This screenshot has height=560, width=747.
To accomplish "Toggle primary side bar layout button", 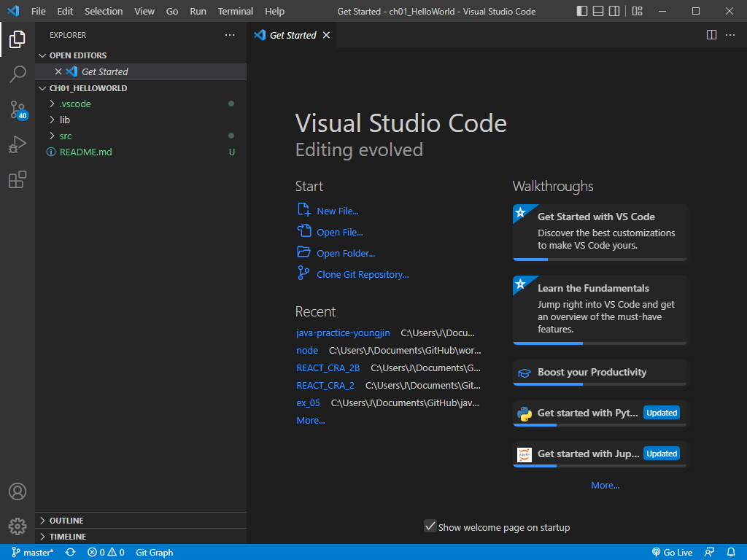I will (581, 11).
